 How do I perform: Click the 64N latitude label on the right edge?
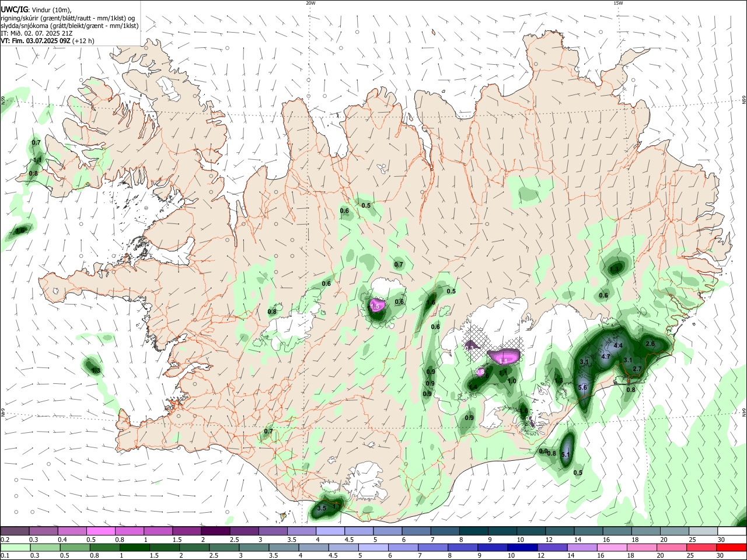point(744,412)
